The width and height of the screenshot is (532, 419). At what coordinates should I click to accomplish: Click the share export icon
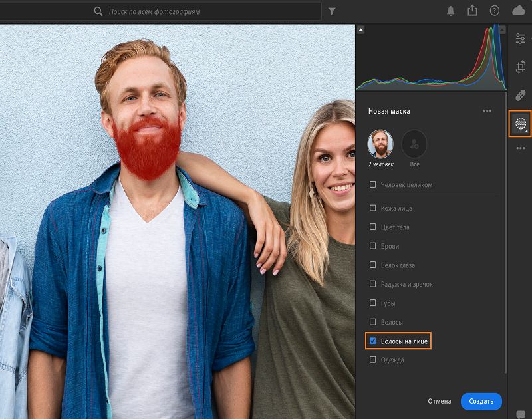[x=472, y=11]
